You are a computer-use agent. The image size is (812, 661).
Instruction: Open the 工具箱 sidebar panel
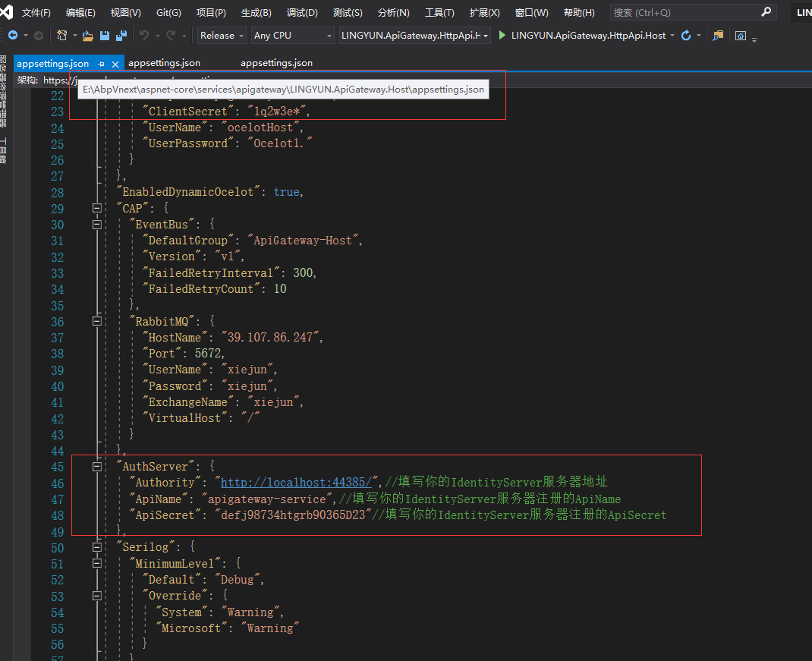[5, 149]
